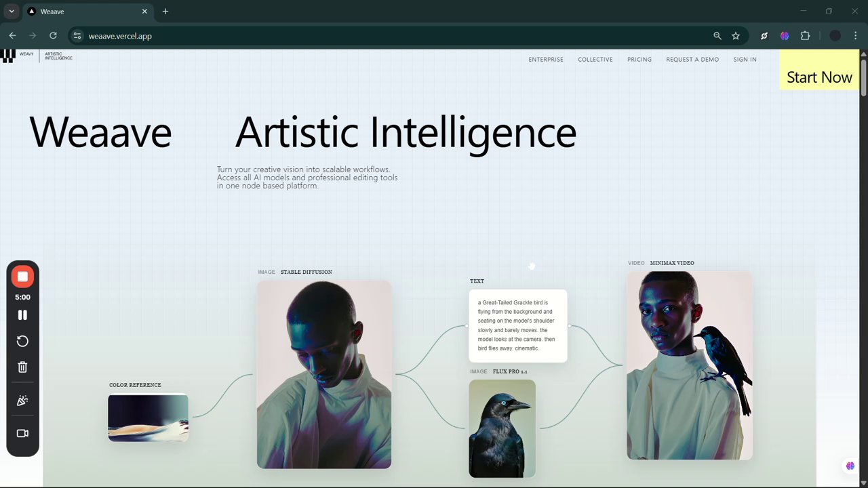Select the Color Reference thumbnail image
The height and width of the screenshot is (488, 868).
[148, 418]
